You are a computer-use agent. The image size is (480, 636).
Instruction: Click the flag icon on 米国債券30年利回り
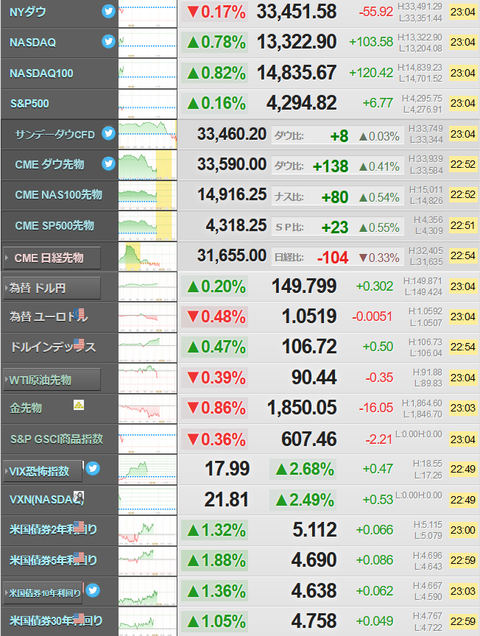(79, 618)
